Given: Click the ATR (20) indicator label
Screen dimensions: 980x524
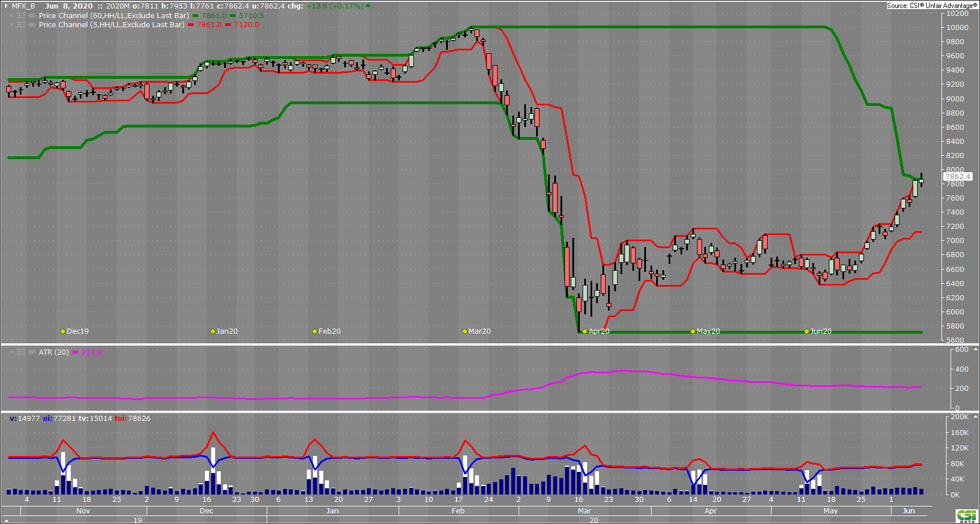Looking at the screenshot, I should (54, 352).
